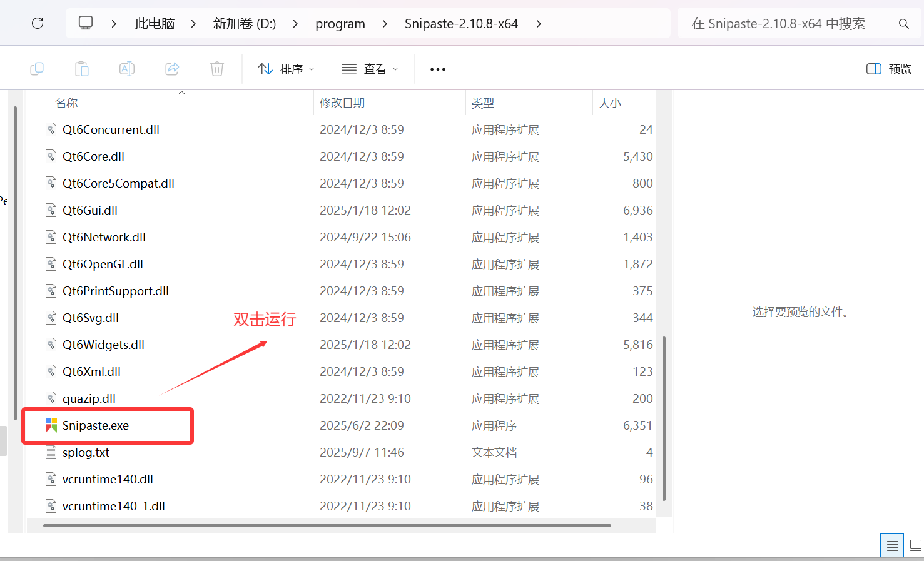The image size is (924, 561).
Task: Expand chevron after 新加卷 (D:)
Action: 295,24
